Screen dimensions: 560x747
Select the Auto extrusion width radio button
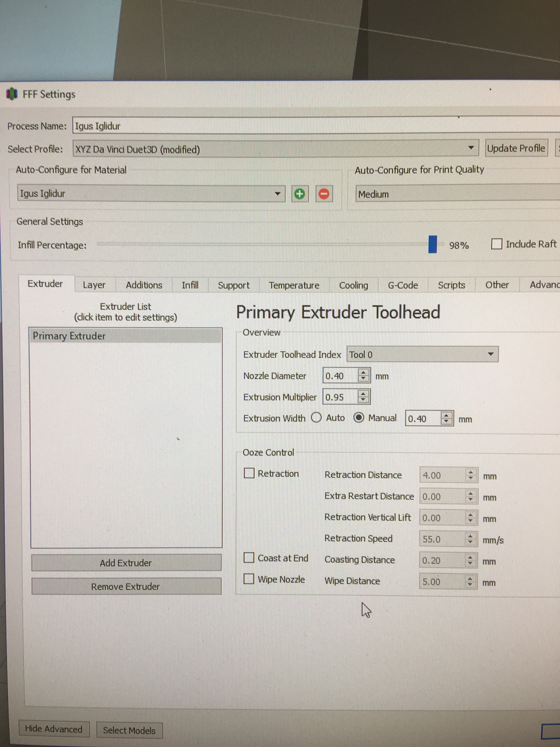click(316, 418)
